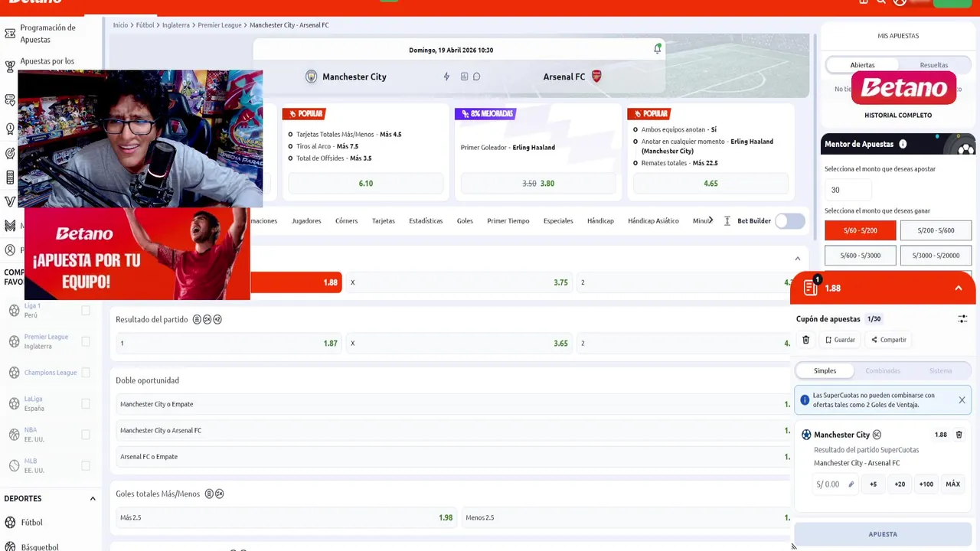This screenshot has width=980, height=551.
Task: Open HISTORIAL COMPLETO link
Action: (898, 116)
